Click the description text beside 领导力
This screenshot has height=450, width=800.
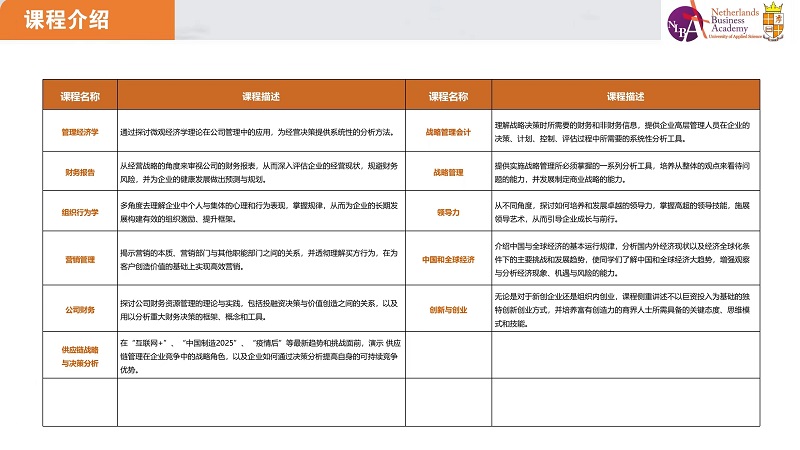pyautogui.click(x=620, y=212)
